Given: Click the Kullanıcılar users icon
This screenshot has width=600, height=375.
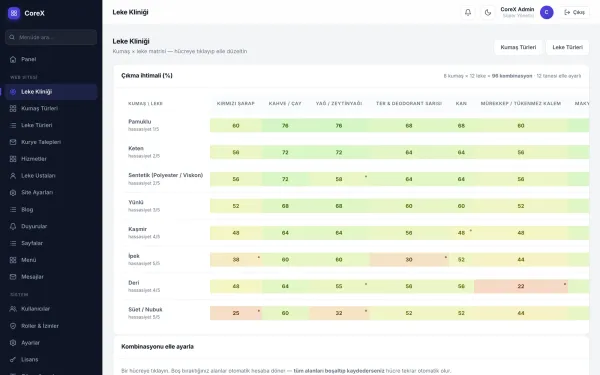Looking at the screenshot, I should (13, 309).
